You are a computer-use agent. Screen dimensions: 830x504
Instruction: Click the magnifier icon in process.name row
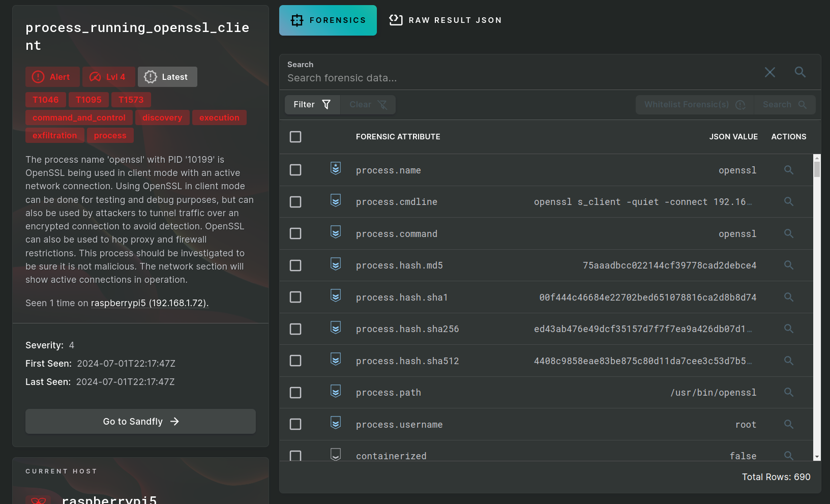click(789, 170)
